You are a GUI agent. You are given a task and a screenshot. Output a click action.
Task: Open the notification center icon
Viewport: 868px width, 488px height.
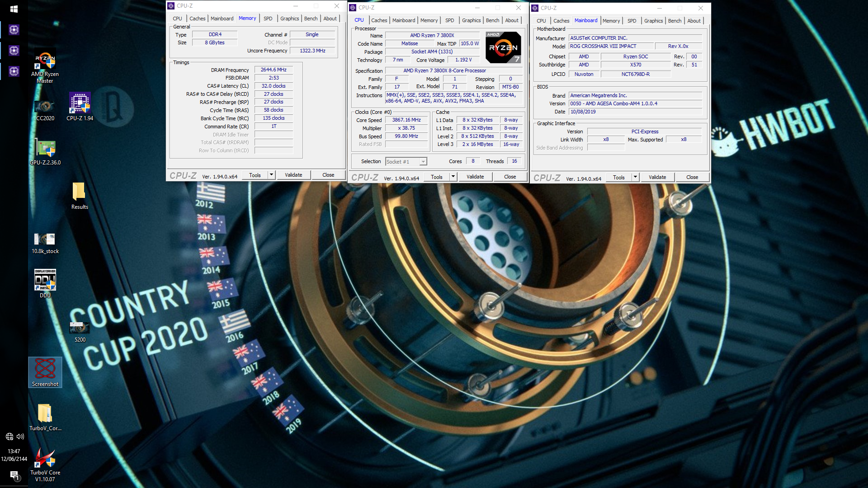(14, 475)
